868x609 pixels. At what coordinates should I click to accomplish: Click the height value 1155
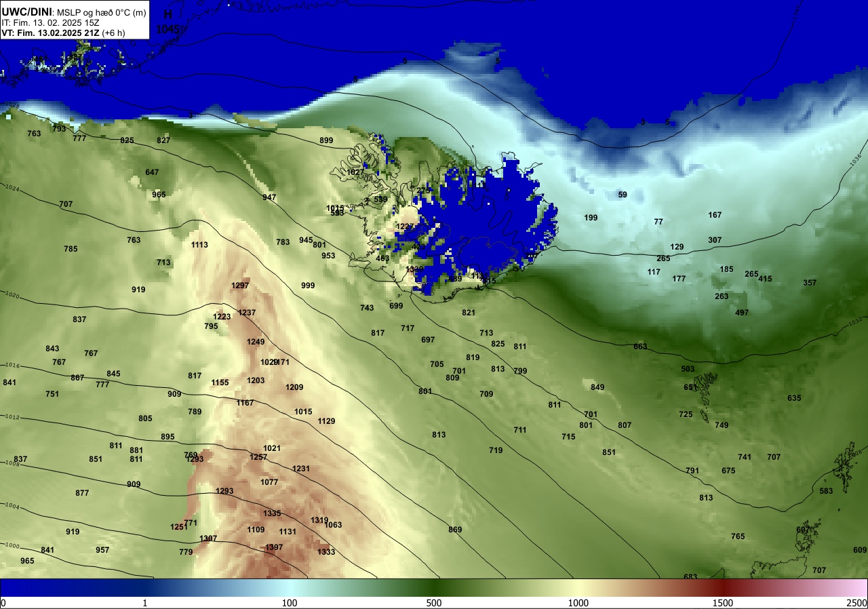[x=220, y=382]
